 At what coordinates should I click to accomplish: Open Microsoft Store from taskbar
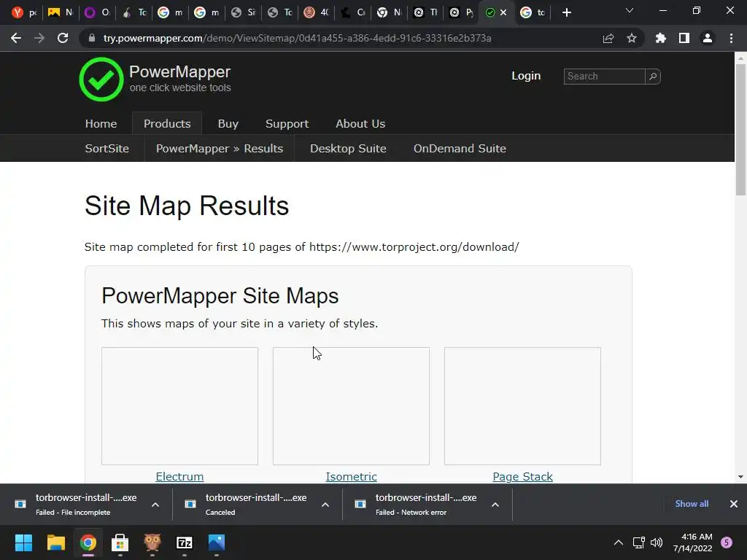coord(120,542)
